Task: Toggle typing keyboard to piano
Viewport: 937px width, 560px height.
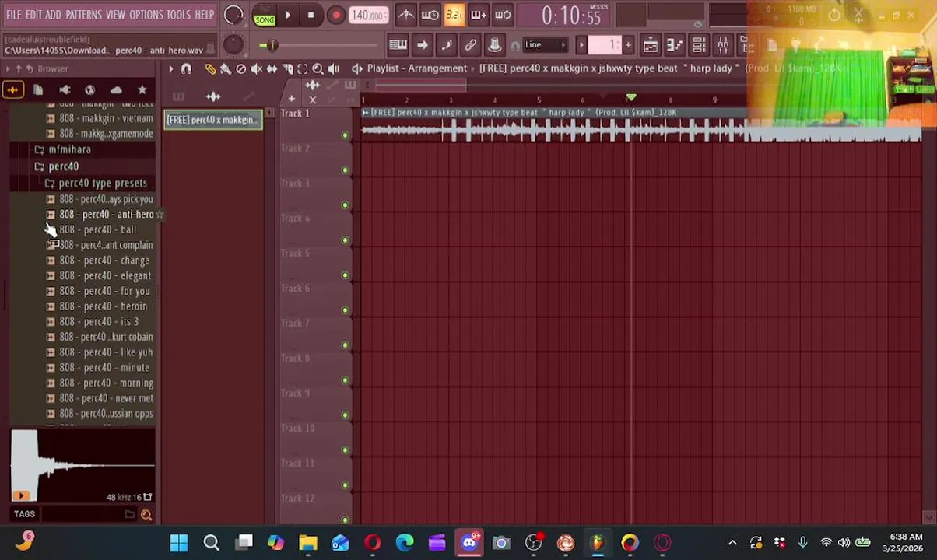Action: 398,45
